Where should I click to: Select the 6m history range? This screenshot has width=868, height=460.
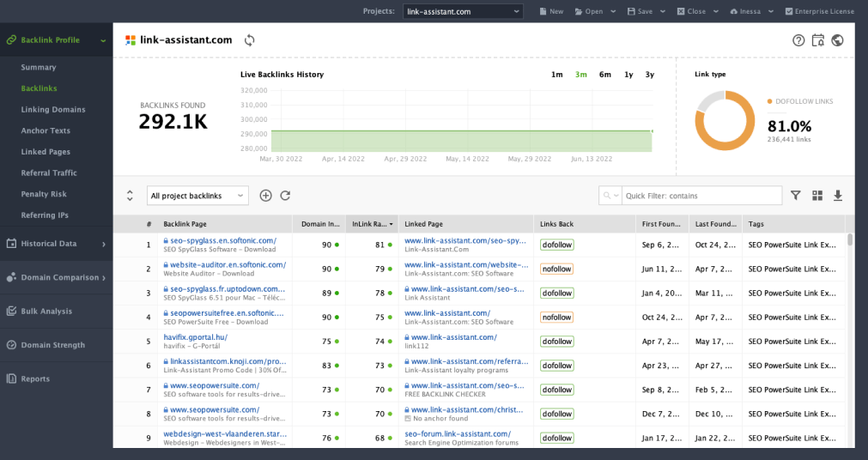click(x=605, y=74)
